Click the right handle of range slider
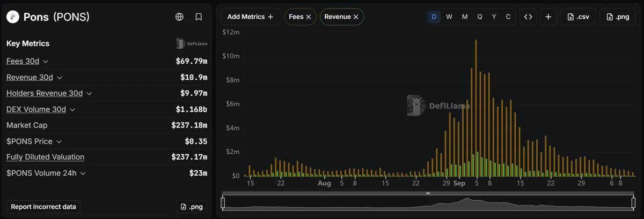The image size is (644, 219). [633, 202]
